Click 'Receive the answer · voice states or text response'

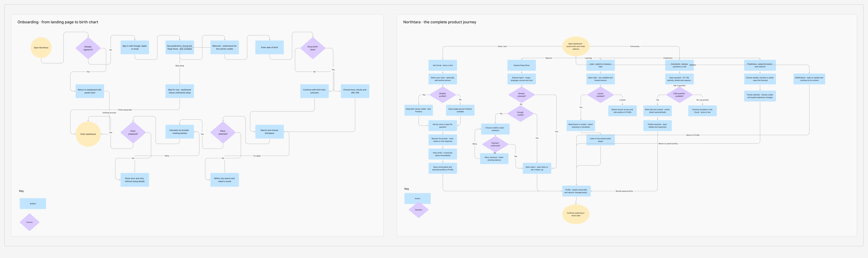pos(443,140)
